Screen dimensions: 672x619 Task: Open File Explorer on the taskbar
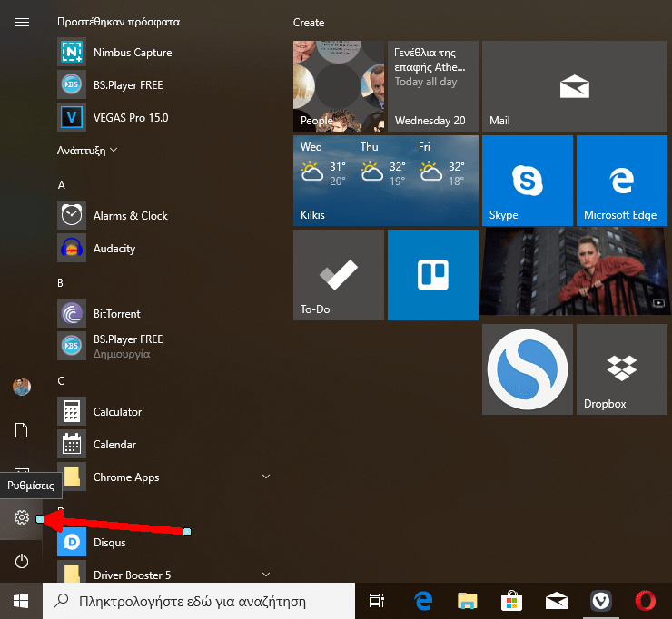pyautogui.click(x=468, y=601)
